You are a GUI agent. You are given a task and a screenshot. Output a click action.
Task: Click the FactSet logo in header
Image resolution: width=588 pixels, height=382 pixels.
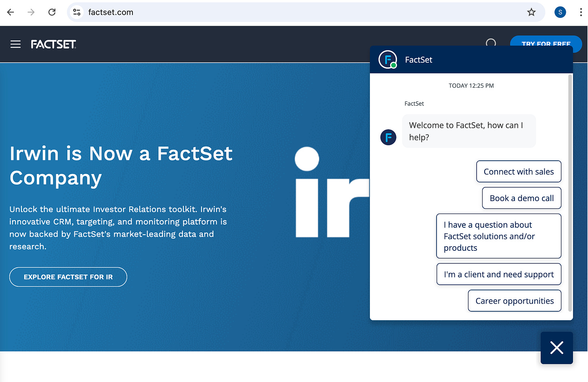pos(54,44)
